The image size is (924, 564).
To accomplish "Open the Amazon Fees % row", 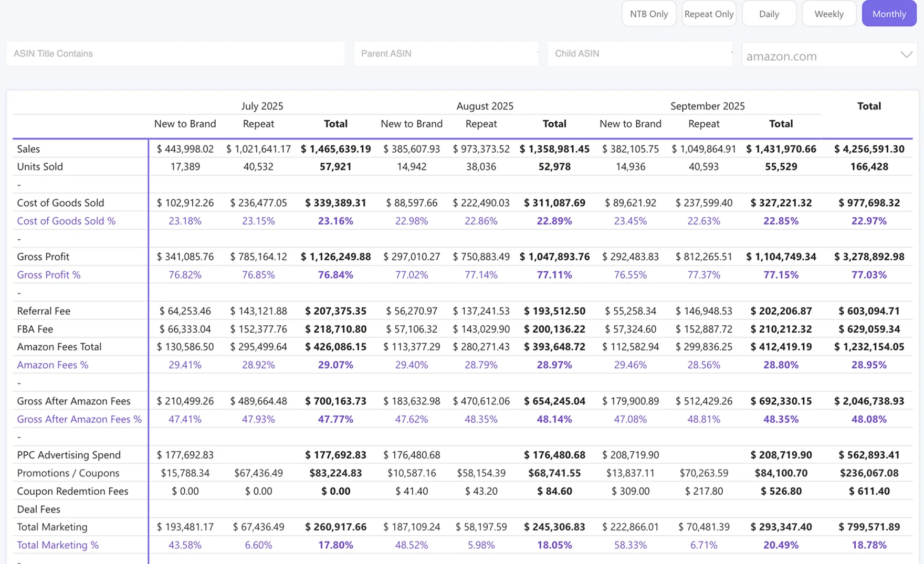I will (x=52, y=365).
